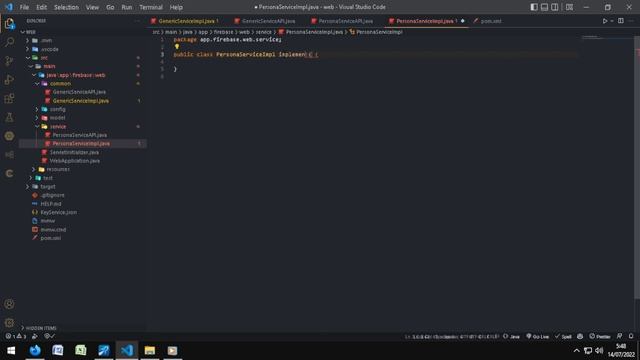Open the customize layout icon
The width and height of the screenshot is (640, 360).
(x=569, y=7)
